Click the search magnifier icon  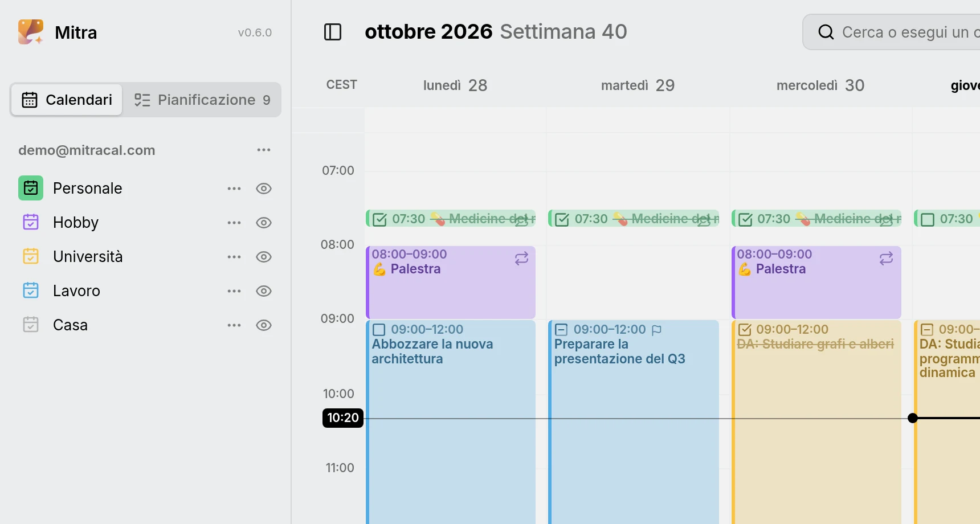pos(826,32)
